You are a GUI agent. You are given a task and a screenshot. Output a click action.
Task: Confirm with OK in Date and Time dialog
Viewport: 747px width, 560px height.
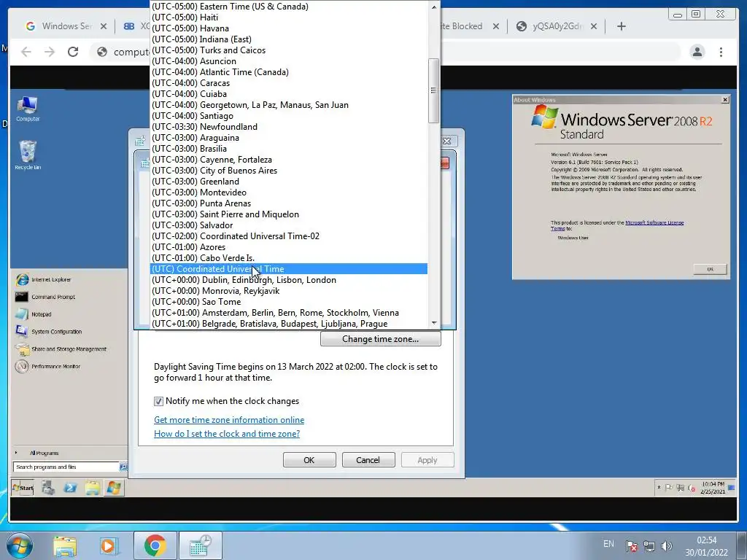point(309,460)
